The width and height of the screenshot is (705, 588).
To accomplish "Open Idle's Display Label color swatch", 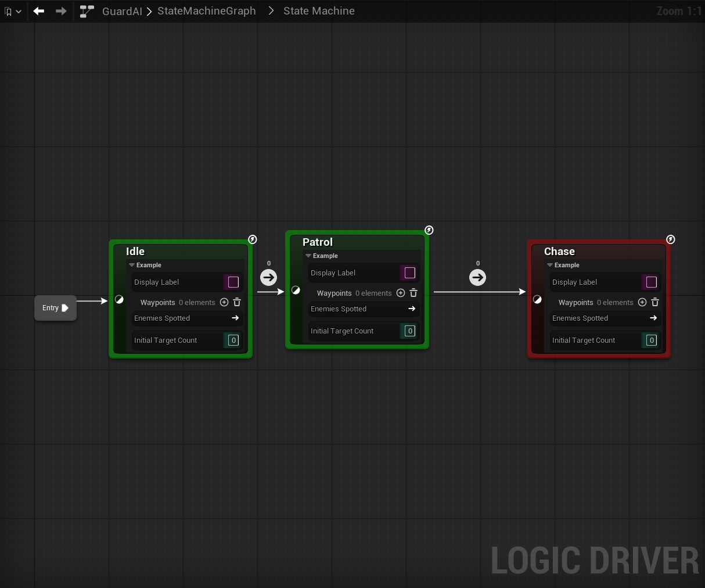I will 233,282.
